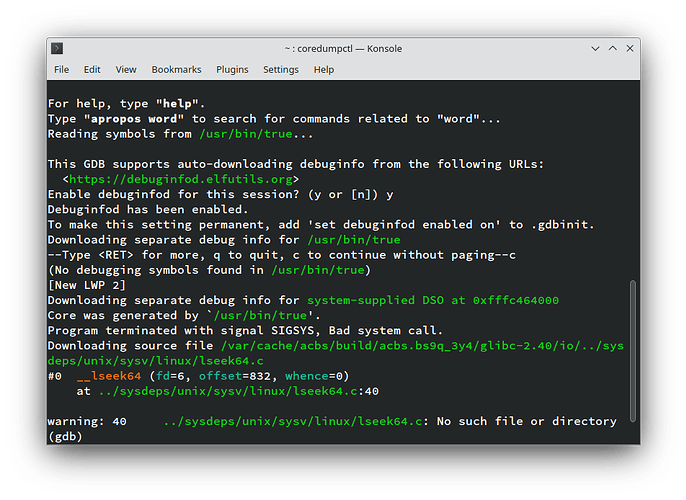686x500 pixels.
Task: Maximize the Konsole window
Action: click(x=607, y=48)
